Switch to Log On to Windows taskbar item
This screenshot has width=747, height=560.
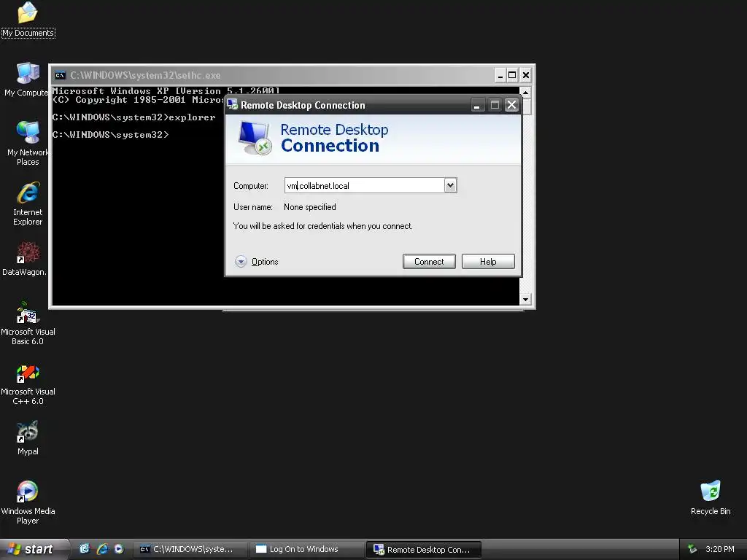click(x=307, y=550)
